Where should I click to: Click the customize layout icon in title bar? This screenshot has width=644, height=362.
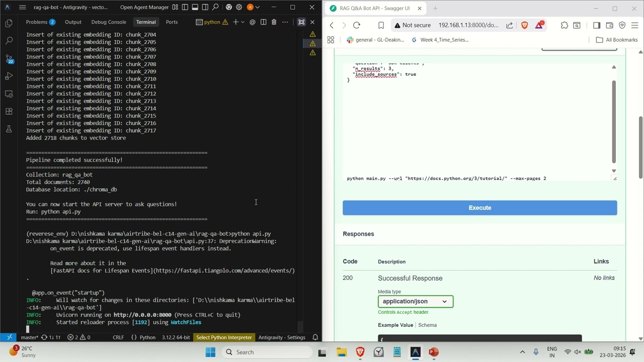click(175, 7)
